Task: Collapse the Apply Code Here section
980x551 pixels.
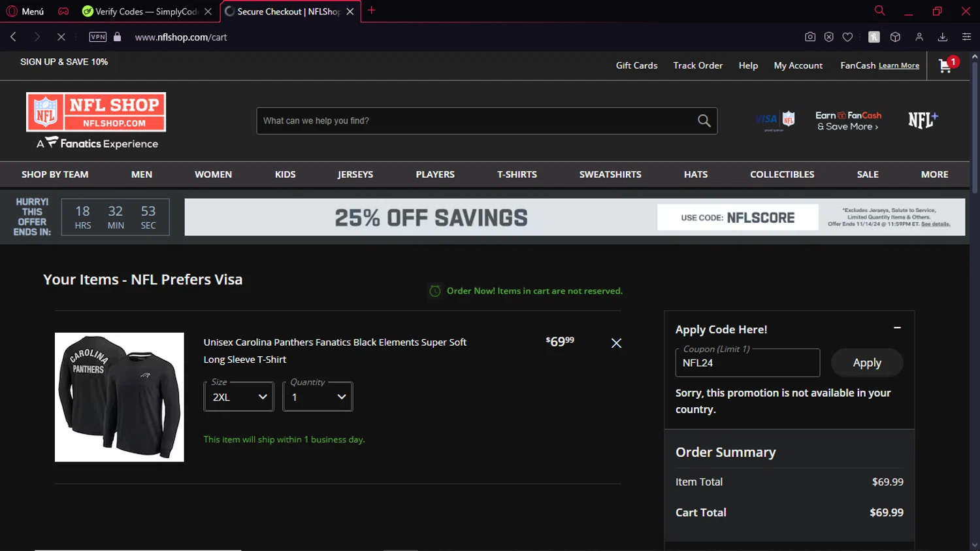Action: pyautogui.click(x=897, y=328)
